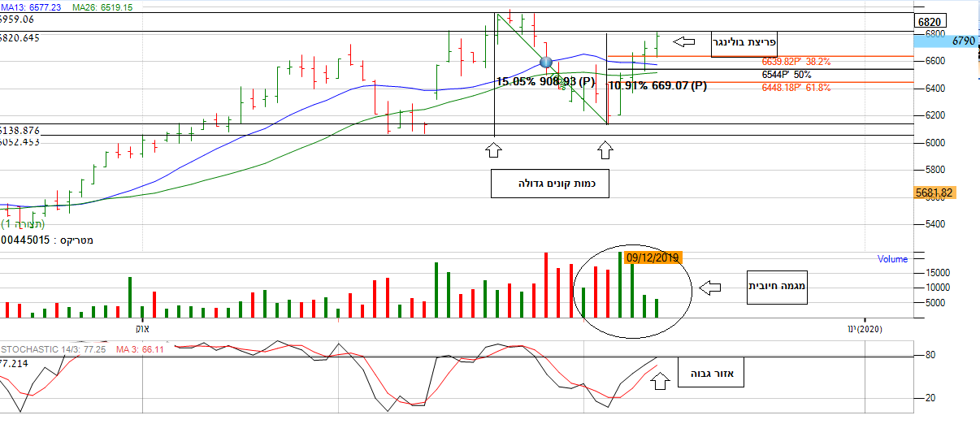This screenshot has width=980, height=424.
Task: Select the 38.2% Fibonacci level label
Action: [x=796, y=62]
